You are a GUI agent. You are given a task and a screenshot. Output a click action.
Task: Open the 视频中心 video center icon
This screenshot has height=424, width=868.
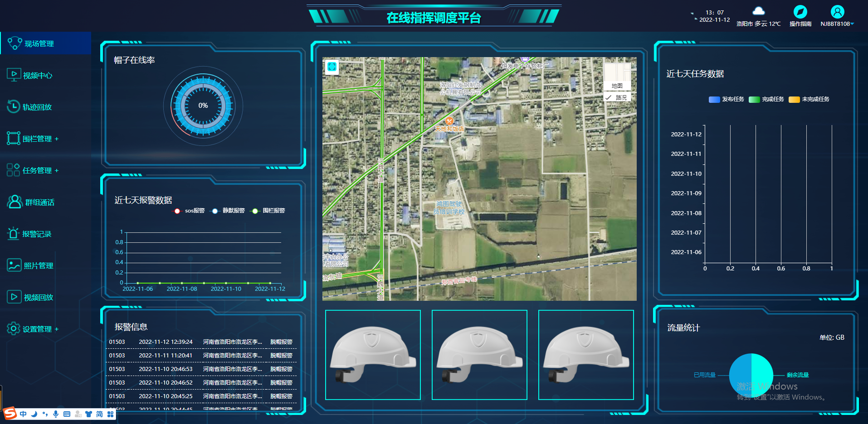14,75
